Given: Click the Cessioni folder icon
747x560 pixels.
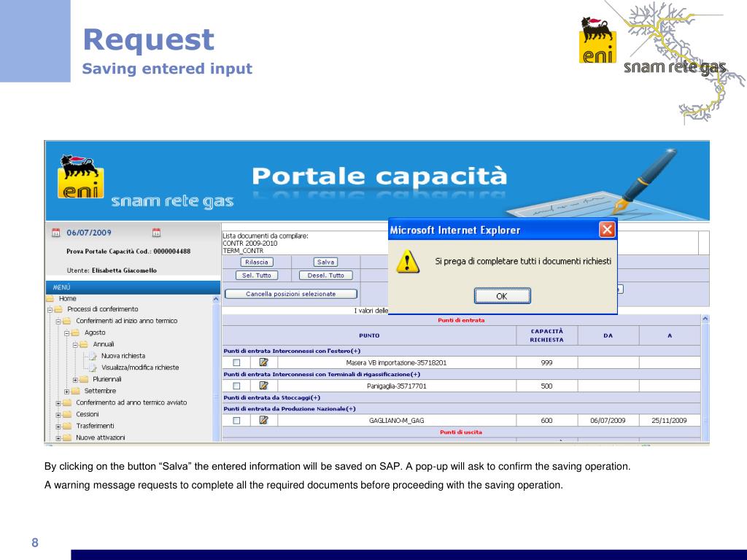Looking at the screenshot, I should pos(67,414).
